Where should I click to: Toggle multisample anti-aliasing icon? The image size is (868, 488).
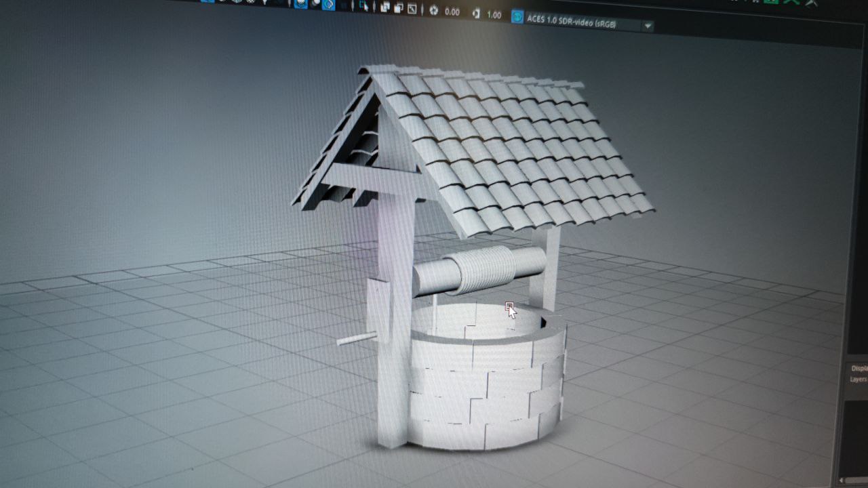[x=328, y=4]
